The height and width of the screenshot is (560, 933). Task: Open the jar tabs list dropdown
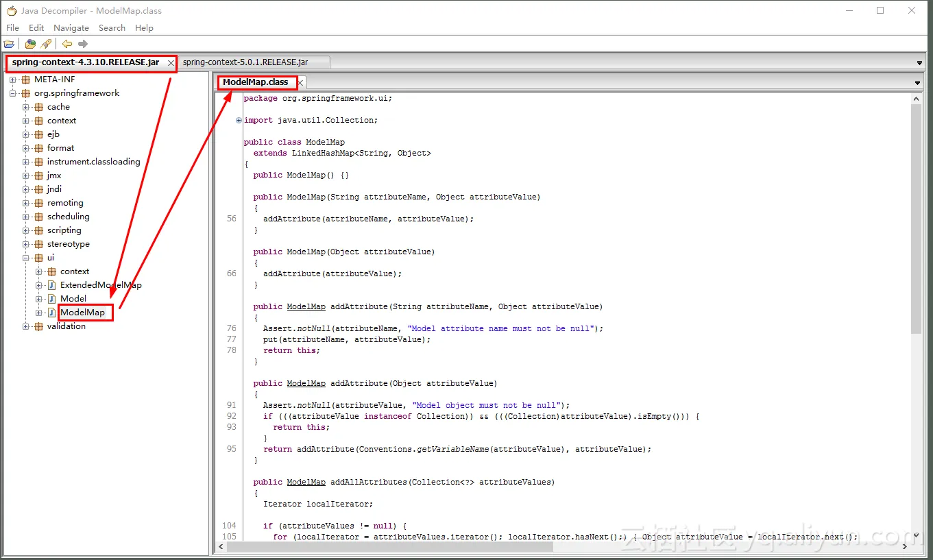919,63
